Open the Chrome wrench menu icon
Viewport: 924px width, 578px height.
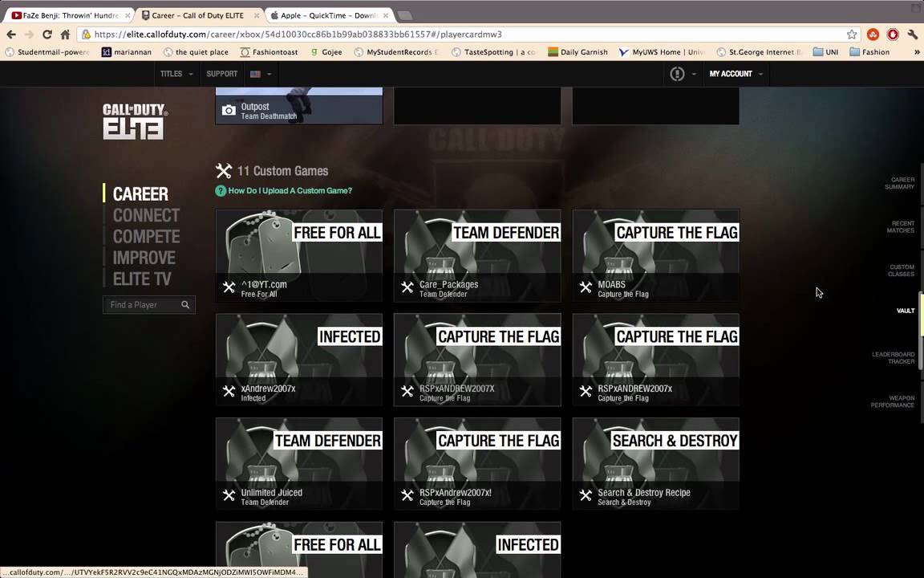(912, 35)
